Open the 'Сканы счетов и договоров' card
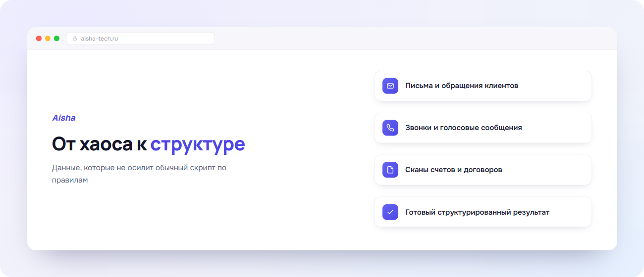644x277 pixels. click(x=483, y=170)
